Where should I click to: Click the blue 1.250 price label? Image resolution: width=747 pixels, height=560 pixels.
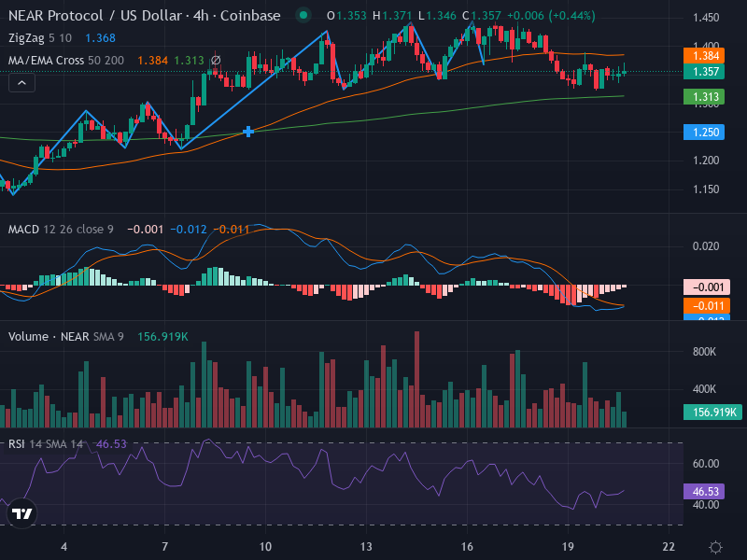pyautogui.click(x=704, y=132)
